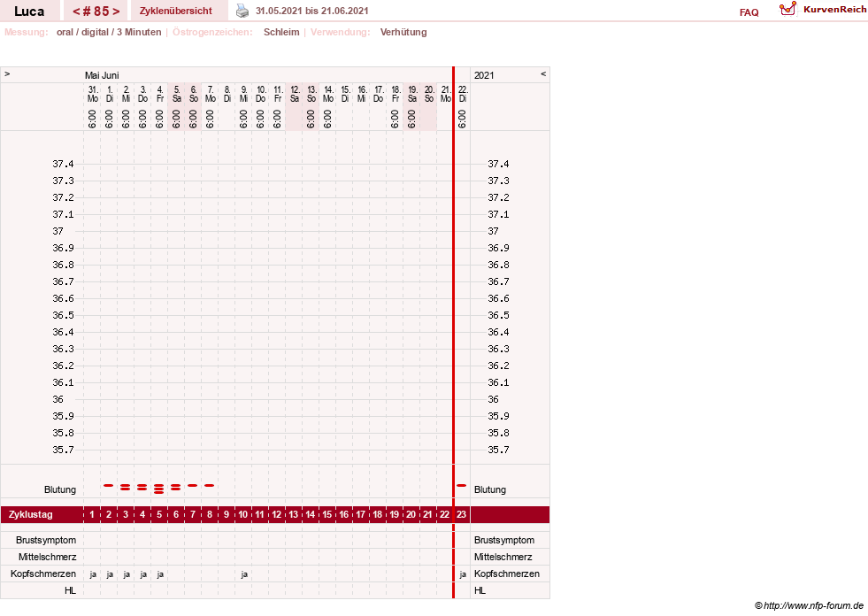Select the day column 19. Sa
Image resolution: width=868 pixels, height=616 pixels.
[x=411, y=94]
